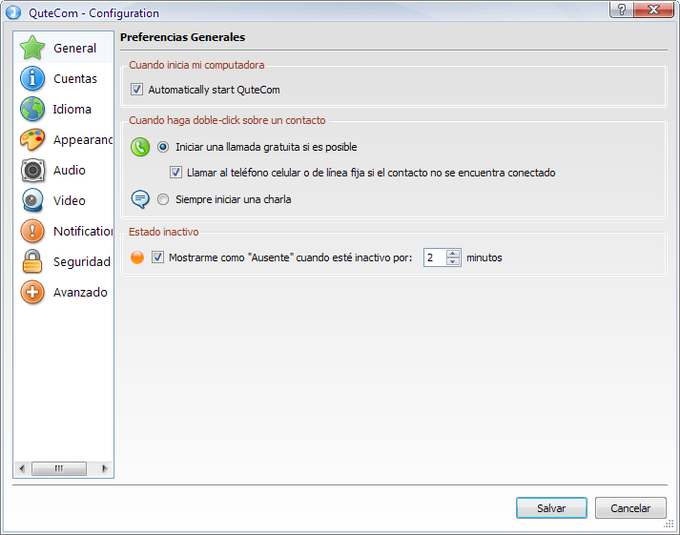
Task: Click the orange away status icon
Action: [137, 258]
